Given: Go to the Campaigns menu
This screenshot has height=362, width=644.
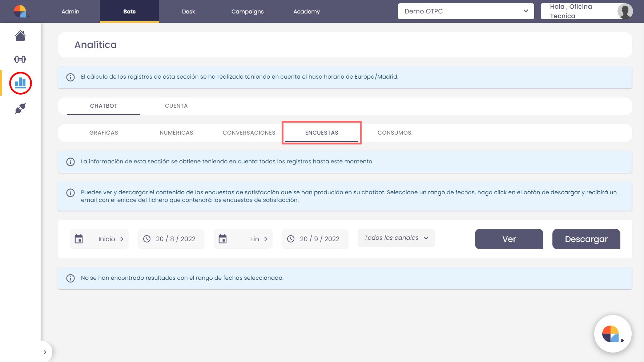Looking at the screenshot, I should (247, 12).
